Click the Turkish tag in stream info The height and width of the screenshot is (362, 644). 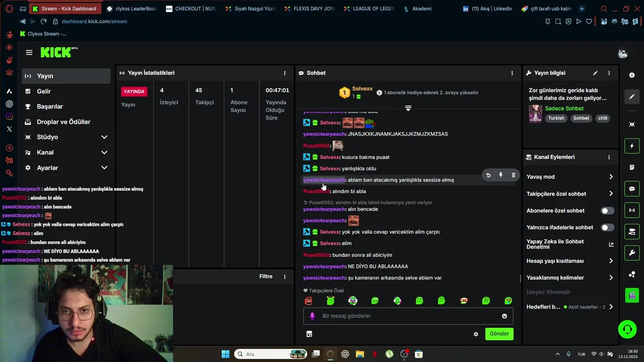point(556,118)
